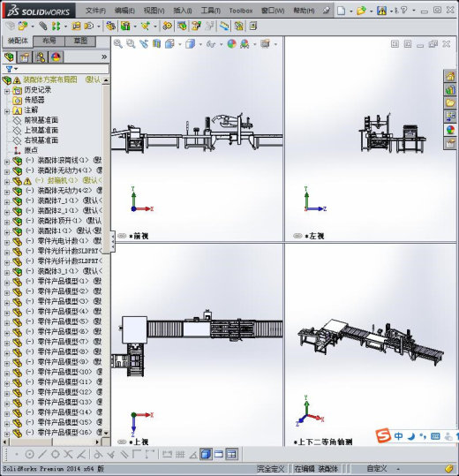
Task: Select 原点 origin in the tree
Action: tap(31, 150)
